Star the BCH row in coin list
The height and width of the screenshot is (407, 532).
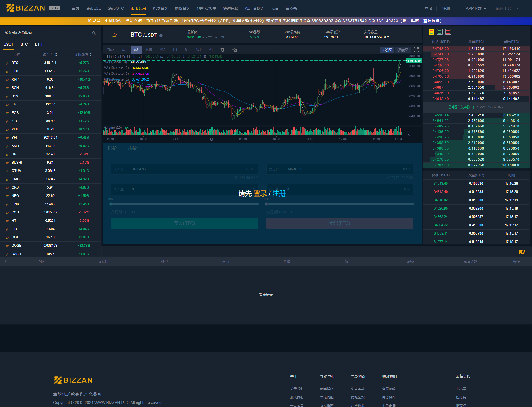pos(7,88)
